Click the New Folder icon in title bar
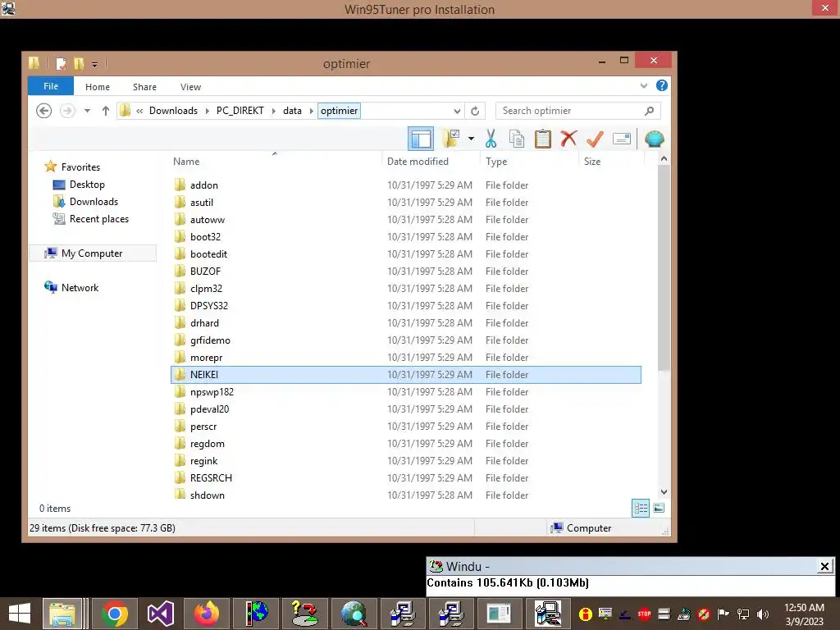The width and height of the screenshot is (840, 630). [80, 64]
